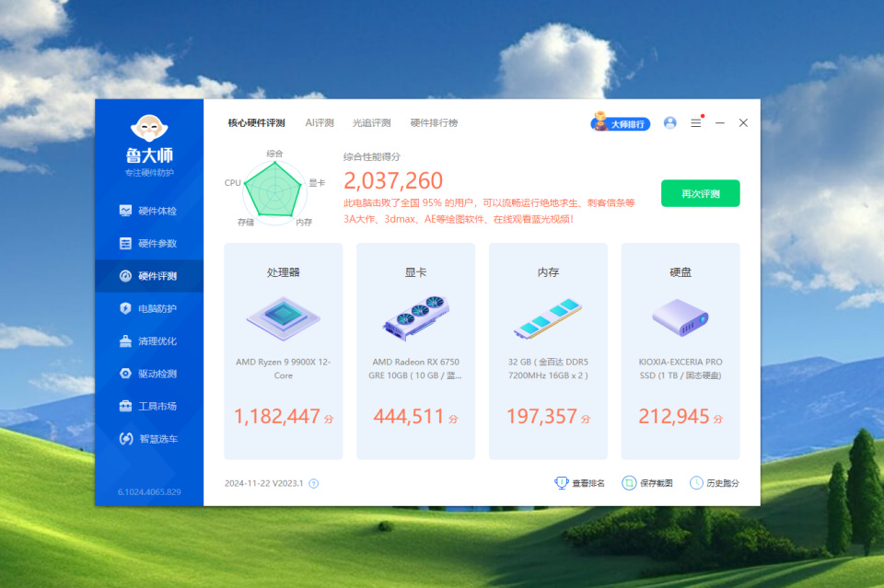884x588 pixels.
Task: Click the version help question-mark icon
Action: 314,483
